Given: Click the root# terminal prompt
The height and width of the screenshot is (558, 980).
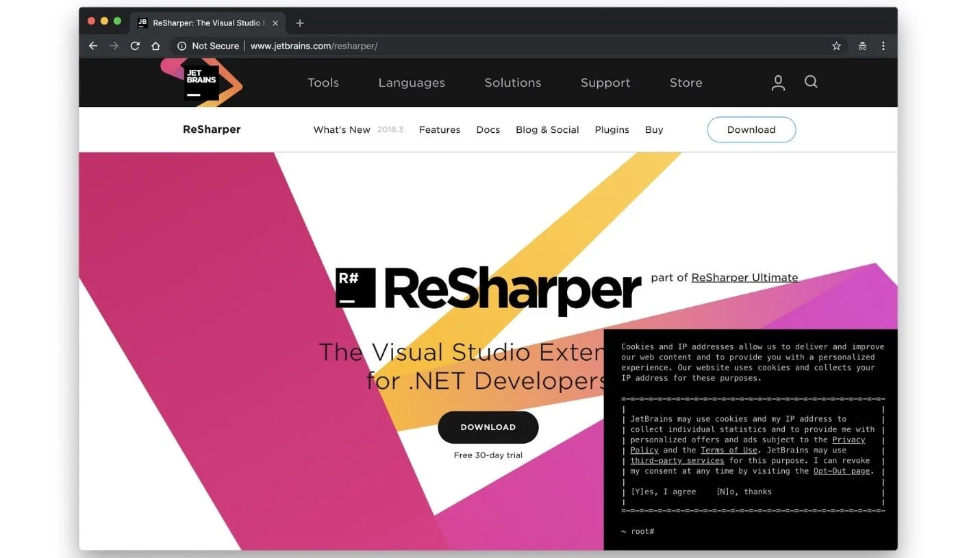Looking at the screenshot, I should [x=638, y=531].
